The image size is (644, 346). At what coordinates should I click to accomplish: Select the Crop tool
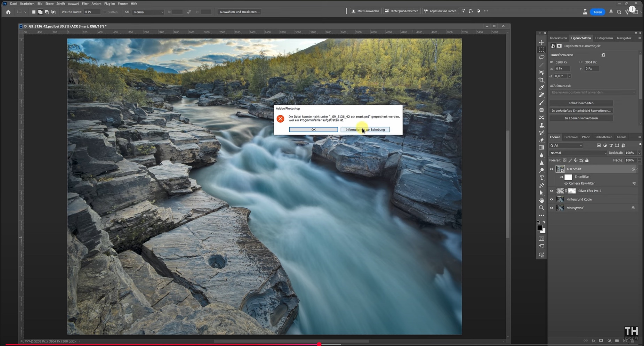point(542,80)
